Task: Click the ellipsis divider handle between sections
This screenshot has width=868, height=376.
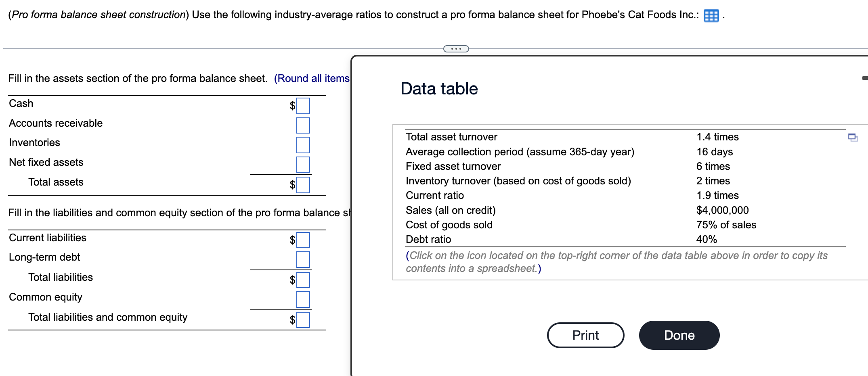Action: tap(455, 48)
